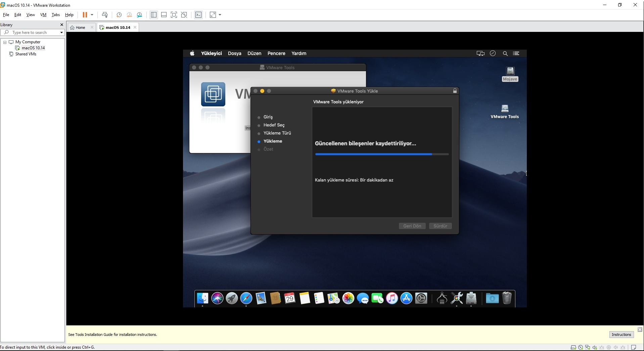The image size is (644, 351).
Task: Click Send Ctrl+Alt+Del toolbar icon
Action: [105, 15]
